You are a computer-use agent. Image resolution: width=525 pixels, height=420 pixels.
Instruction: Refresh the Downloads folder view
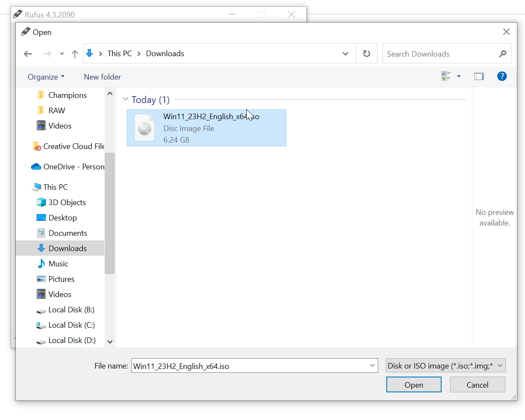pyautogui.click(x=366, y=54)
